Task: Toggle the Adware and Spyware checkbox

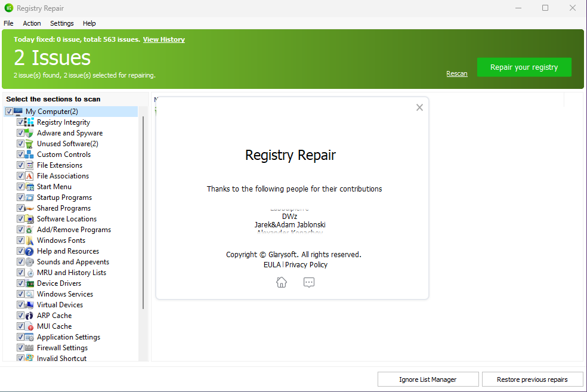Action: 21,133
